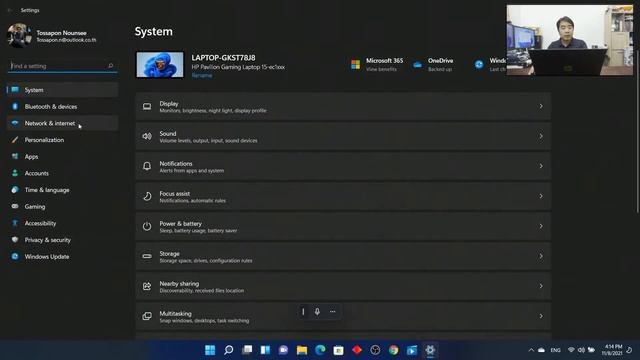Click the Settings gear on taskbar
Viewport: 640px width, 360px height.
click(x=430, y=350)
